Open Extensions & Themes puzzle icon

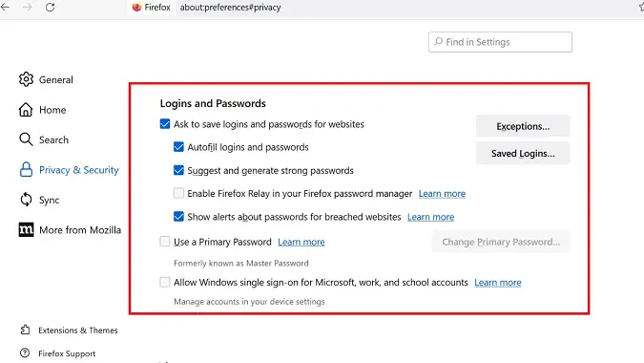[25, 330]
